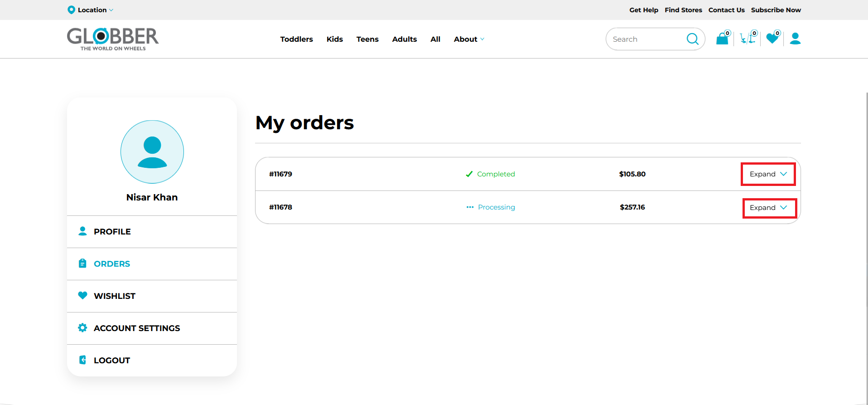Viewport: 868px width, 405px height.
Task: Open the Kids menu item
Action: tap(334, 39)
